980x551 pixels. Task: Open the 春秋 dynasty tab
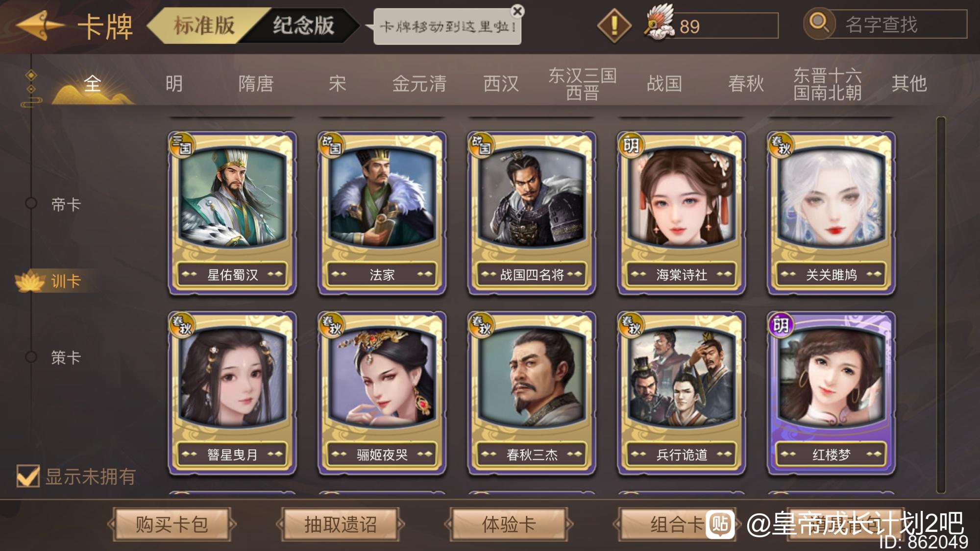tap(746, 84)
